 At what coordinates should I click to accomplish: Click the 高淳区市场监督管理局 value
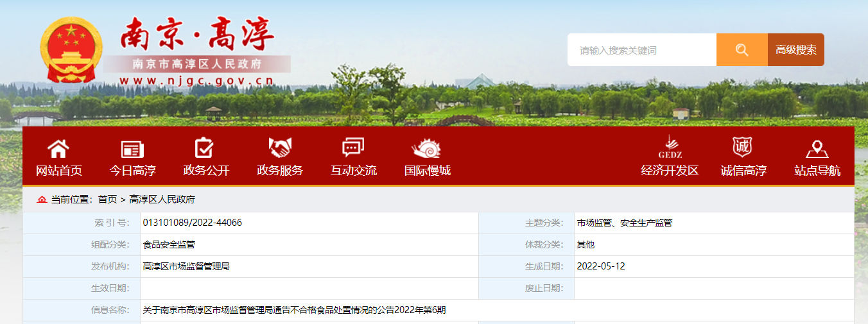pos(186,266)
